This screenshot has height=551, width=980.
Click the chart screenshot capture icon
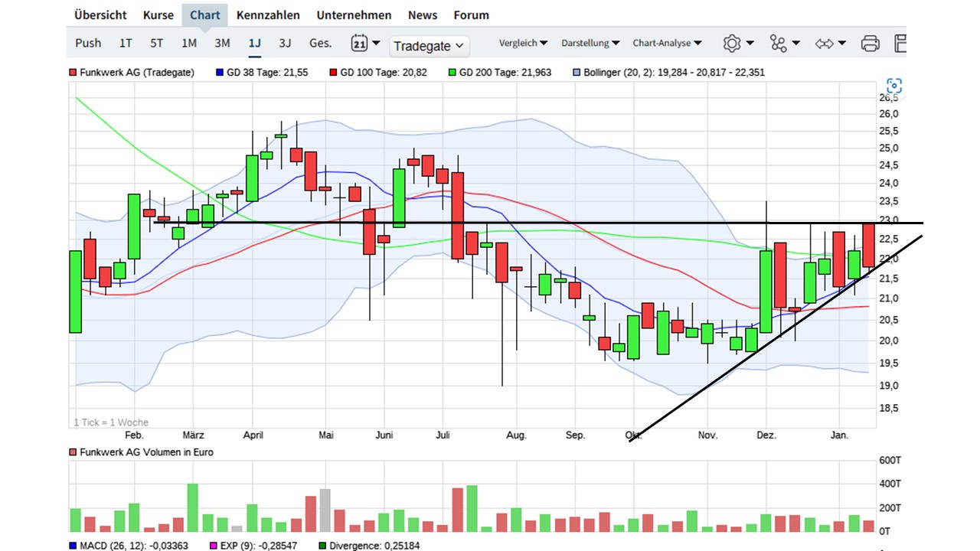pos(893,86)
